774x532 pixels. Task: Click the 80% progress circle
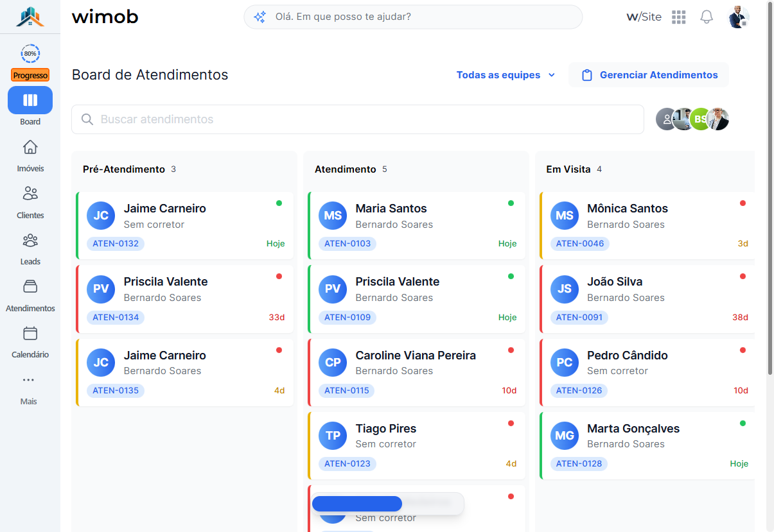(x=30, y=53)
